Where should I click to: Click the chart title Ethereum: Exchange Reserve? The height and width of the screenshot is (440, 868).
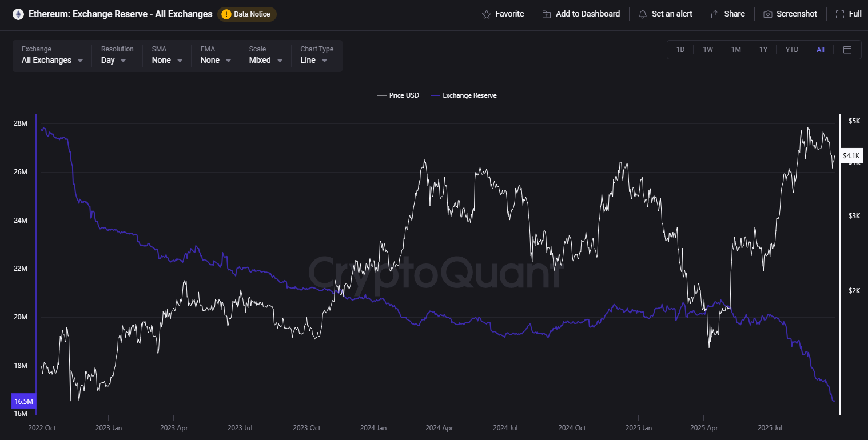(120, 14)
